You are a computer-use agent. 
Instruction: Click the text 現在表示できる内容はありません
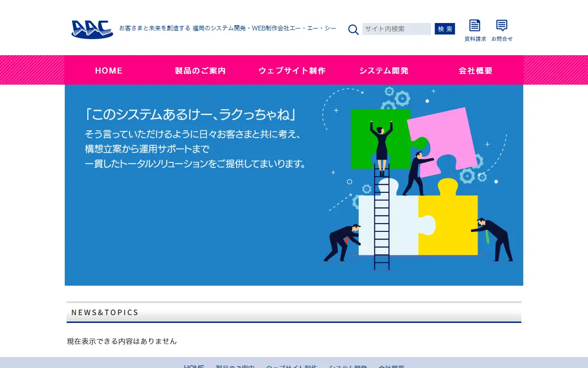click(x=122, y=341)
